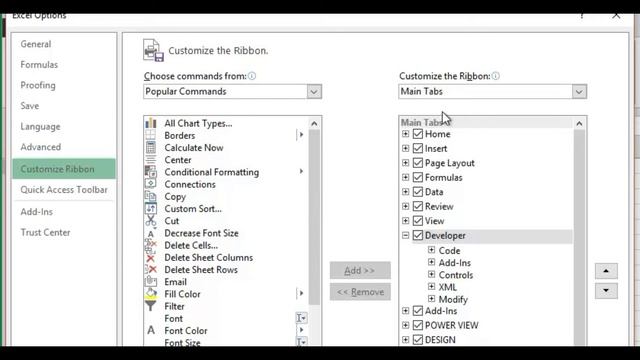
Task: Click the Add >> button
Action: pos(360,270)
